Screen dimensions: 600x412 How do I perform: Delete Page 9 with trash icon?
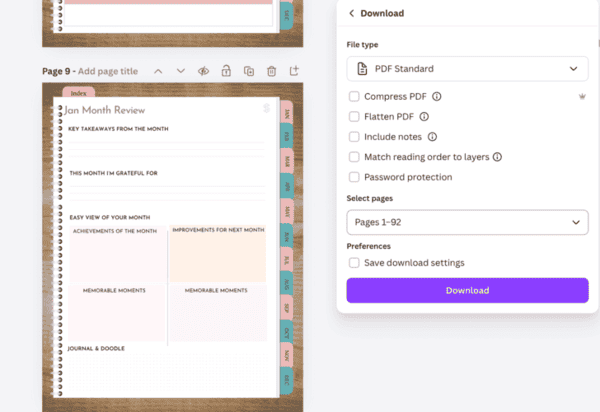(x=271, y=71)
